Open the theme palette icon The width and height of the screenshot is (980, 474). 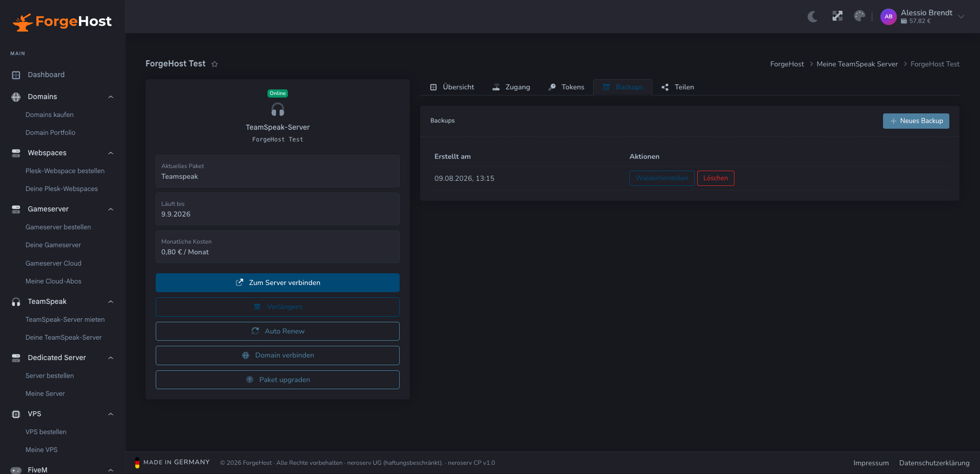tap(860, 16)
